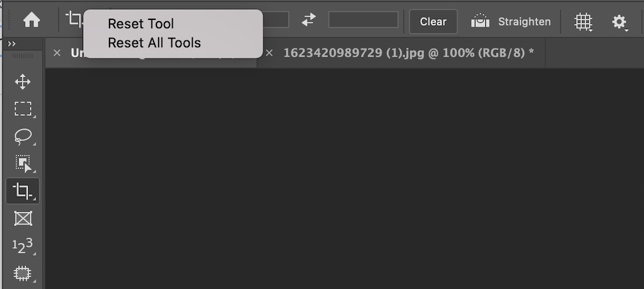Screen dimensions: 644x289
Task: Swap crop width and height values
Action: (x=309, y=20)
